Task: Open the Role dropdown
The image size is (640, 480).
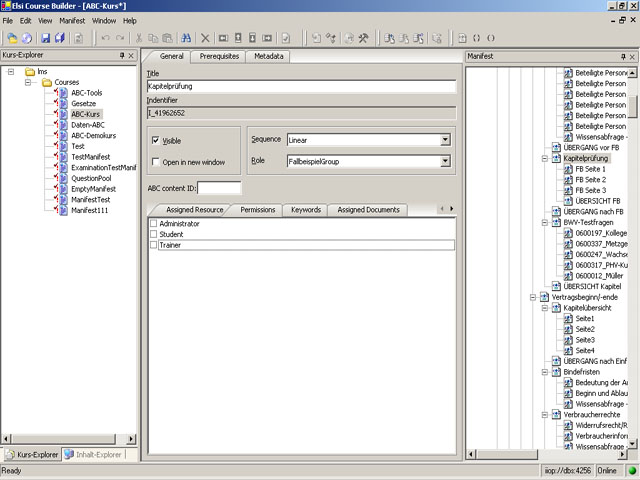Action: [x=445, y=161]
